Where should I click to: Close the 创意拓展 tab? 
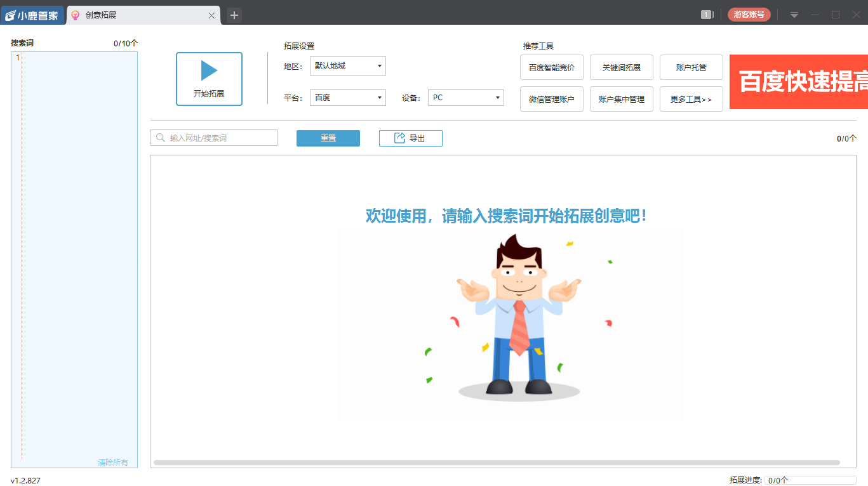(211, 15)
